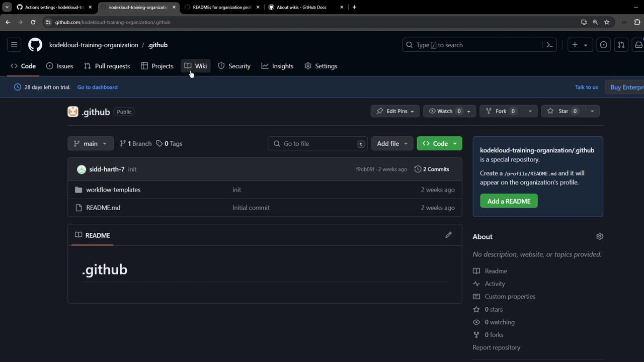Click the GitHub logo home icon
This screenshot has width=644, height=362.
pyautogui.click(x=35, y=45)
